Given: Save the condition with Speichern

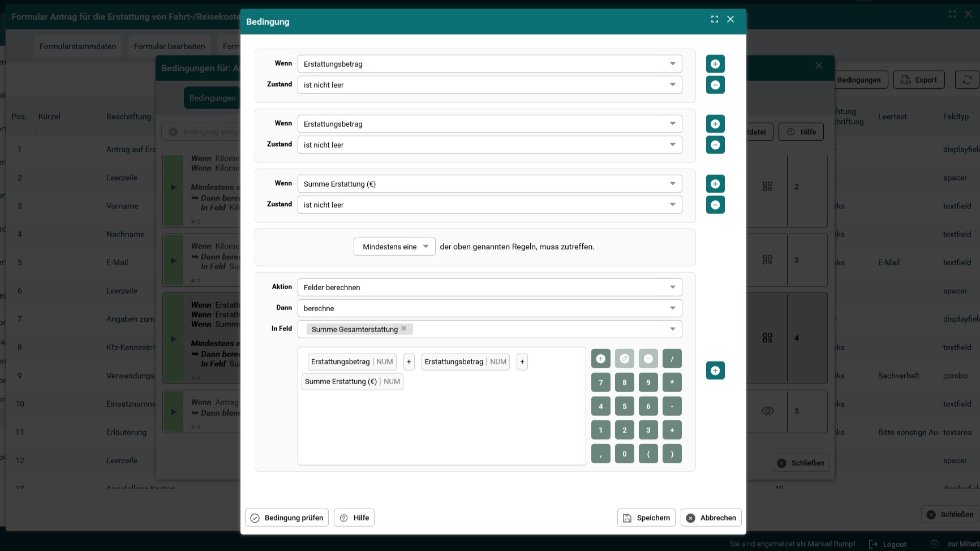Looking at the screenshot, I should pos(646,518).
